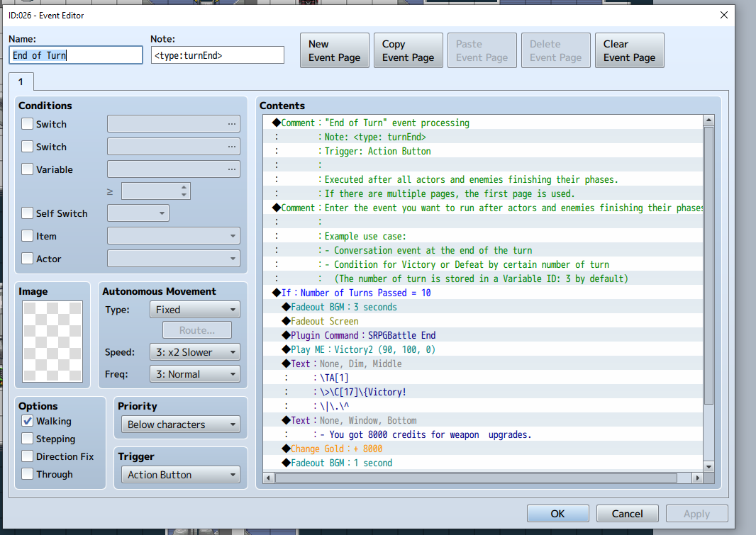Click scroll down arrow in Contents list
The height and width of the screenshot is (535, 756).
coord(708,466)
